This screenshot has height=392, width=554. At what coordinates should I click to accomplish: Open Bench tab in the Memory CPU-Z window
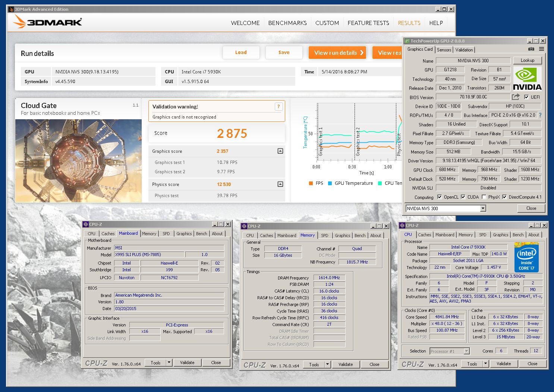pyautogui.click(x=360, y=235)
